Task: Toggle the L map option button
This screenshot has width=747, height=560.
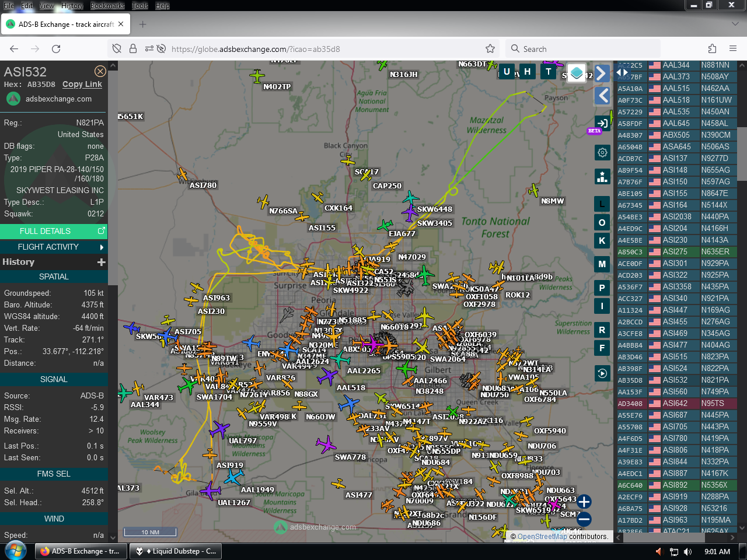Action: coord(602,204)
